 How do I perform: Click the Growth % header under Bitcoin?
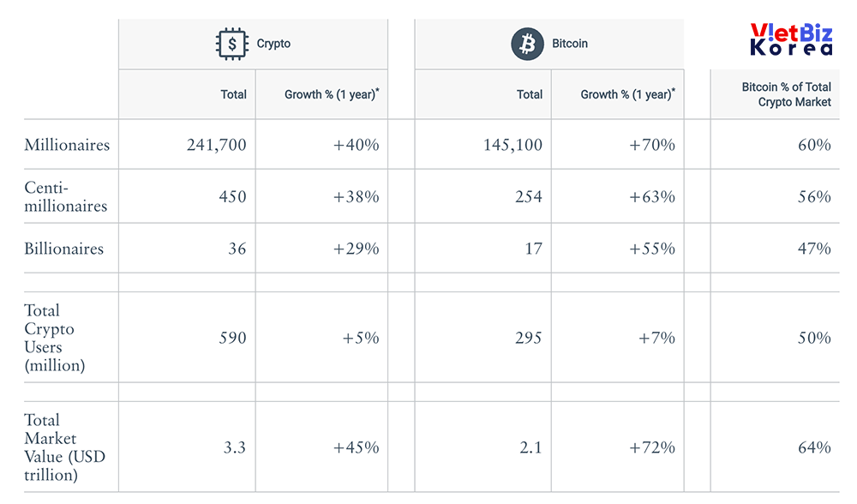click(628, 94)
